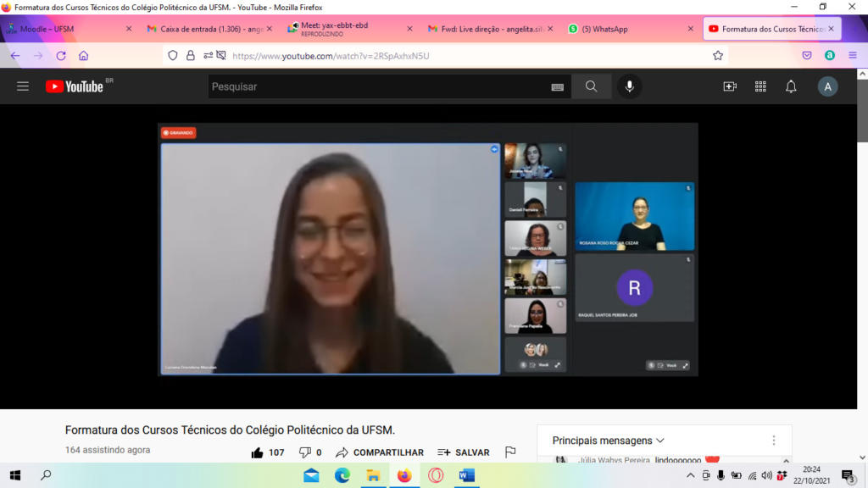Open the Create video camera icon
Viewport: 868px width, 488px height.
pyautogui.click(x=729, y=86)
